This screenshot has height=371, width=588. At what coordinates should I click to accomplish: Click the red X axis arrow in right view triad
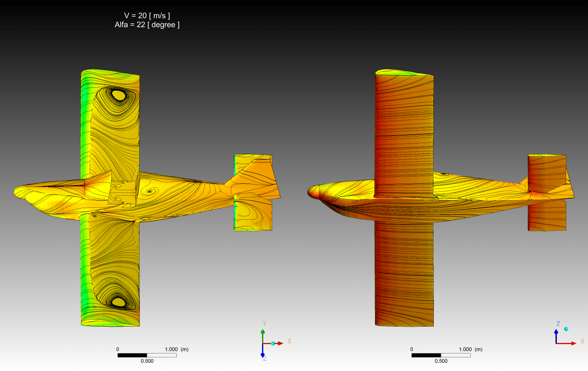[x=572, y=343]
